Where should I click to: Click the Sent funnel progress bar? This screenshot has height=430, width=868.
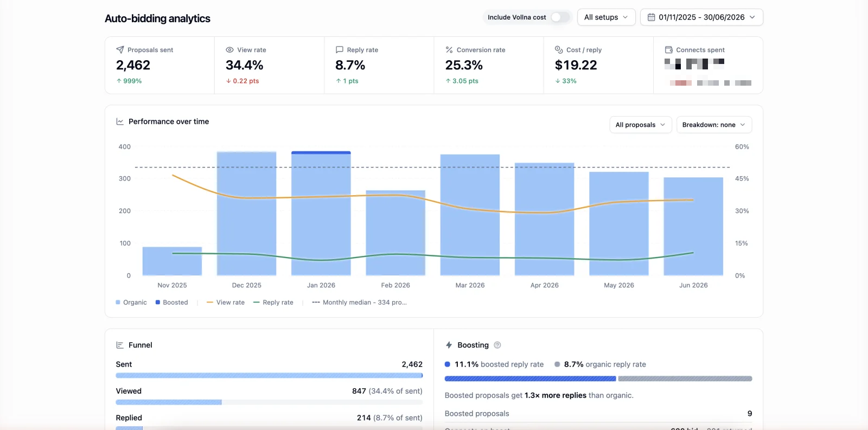point(269,375)
